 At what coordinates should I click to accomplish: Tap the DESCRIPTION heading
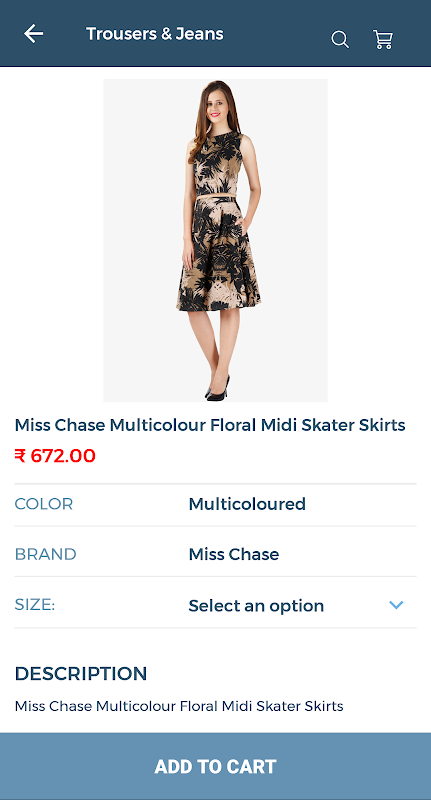(x=81, y=673)
